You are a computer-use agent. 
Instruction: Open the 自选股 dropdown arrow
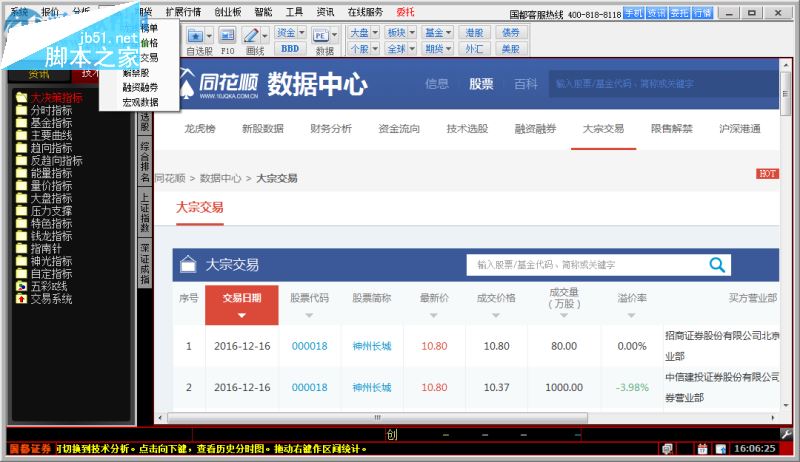pos(209,36)
